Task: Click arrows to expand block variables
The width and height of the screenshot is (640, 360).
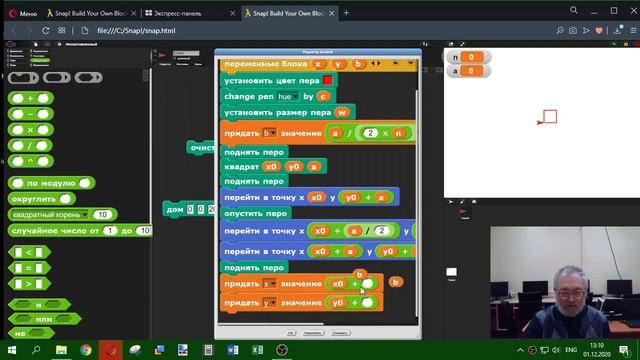Action: pyautogui.click(x=376, y=64)
